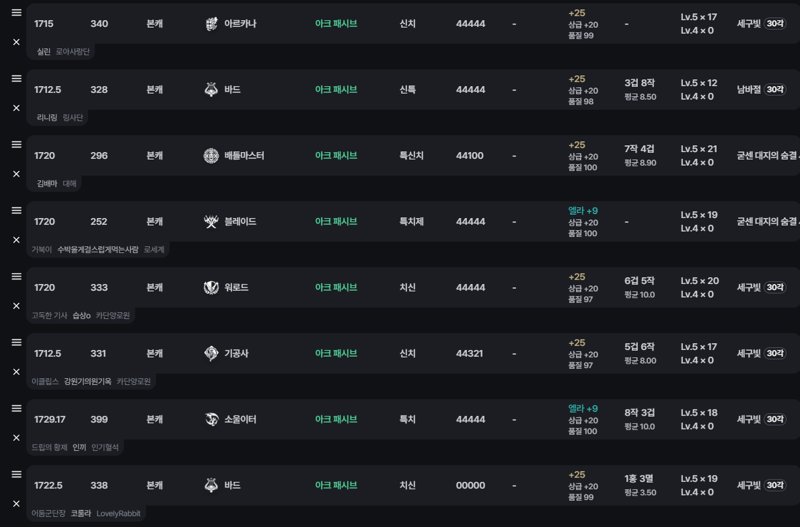Image resolution: width=800 pixels, height=527 pixels.
Task: Click the 아르카나 class icon
Action: [211, 23]
